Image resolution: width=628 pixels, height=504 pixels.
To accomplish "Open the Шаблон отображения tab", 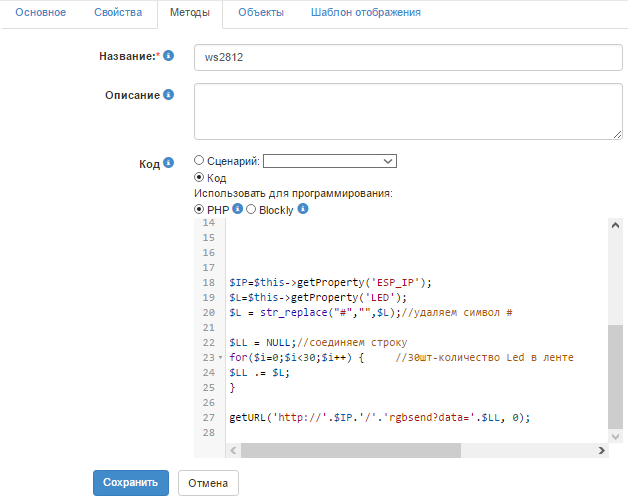I will pyautogui.click(x=365, y=13).
